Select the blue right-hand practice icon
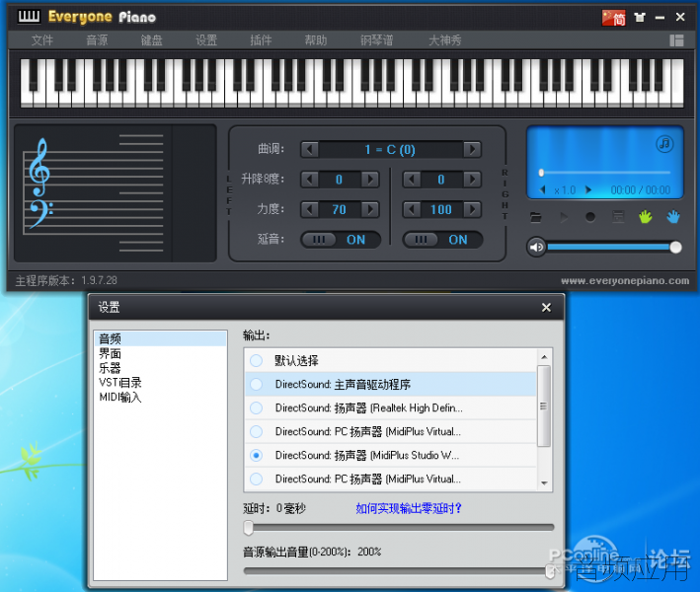700x592 pixels. [x=673, y=217]
